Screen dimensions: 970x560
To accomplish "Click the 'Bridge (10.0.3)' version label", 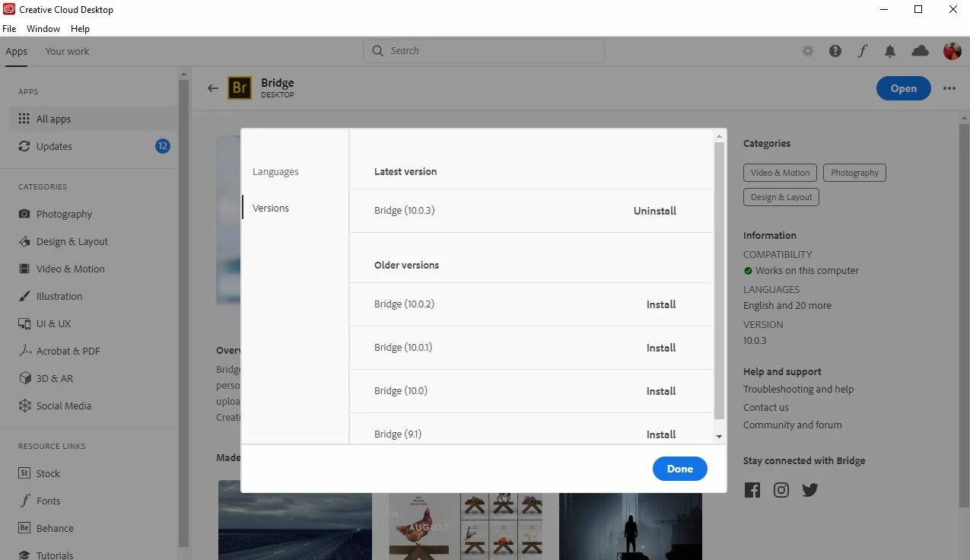I will [404, 211].
